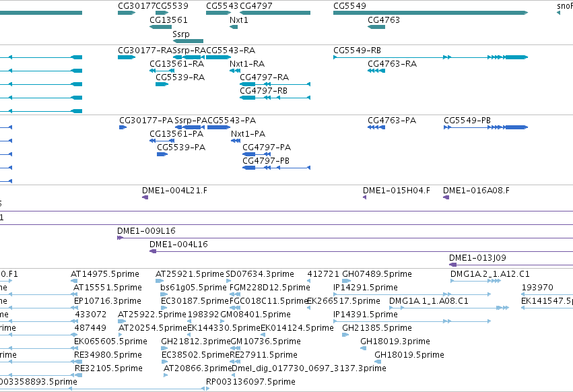This screenshot has width=573, height=392.
Task: Select the CG4797-PB protein label
Action: 266,161
